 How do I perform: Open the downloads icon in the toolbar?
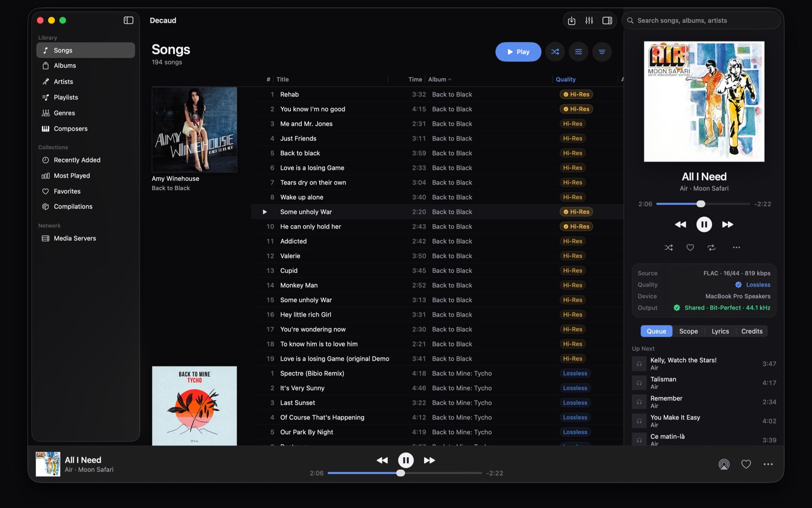(x=571, y=20)
